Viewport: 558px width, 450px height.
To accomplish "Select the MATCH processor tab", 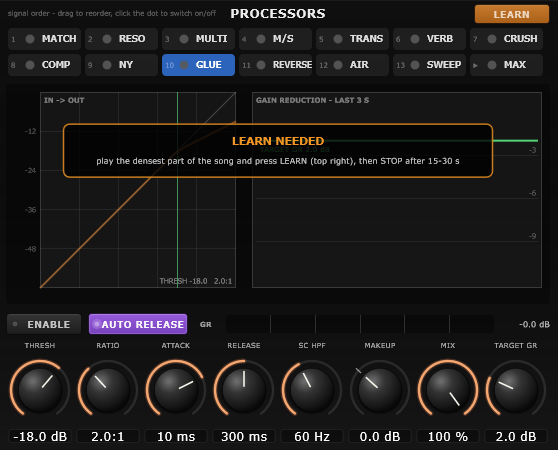I will pos(44,39).
